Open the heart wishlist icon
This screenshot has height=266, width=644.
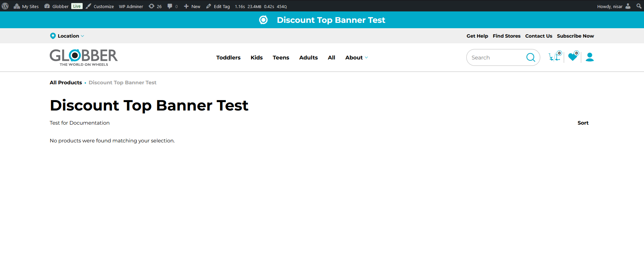coord(573,56)
